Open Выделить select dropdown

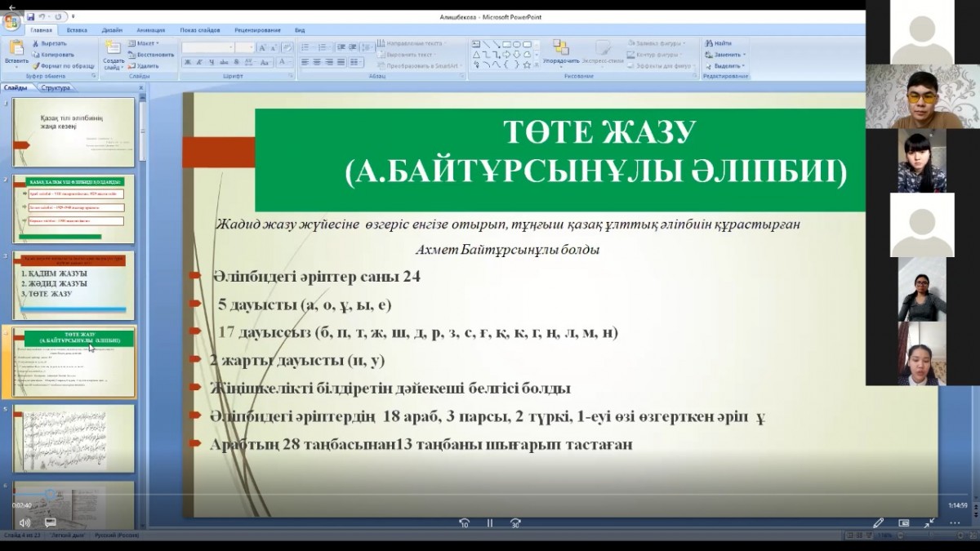[726, 65]
